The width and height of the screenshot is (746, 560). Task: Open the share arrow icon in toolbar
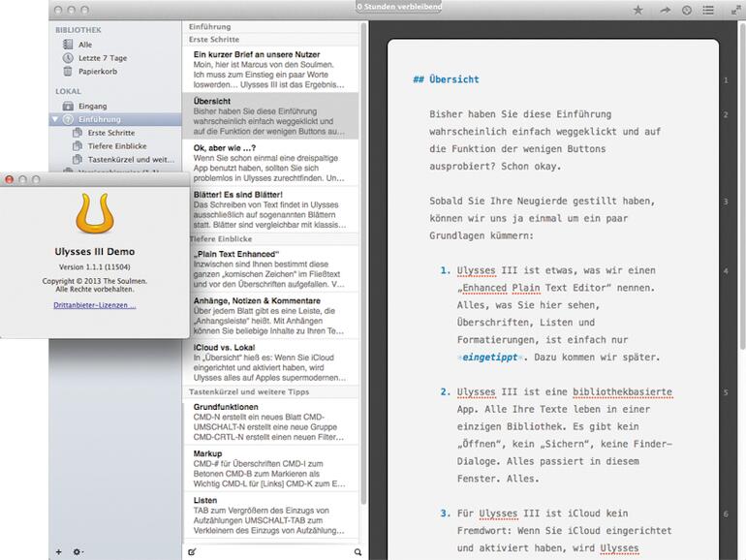pos(665,10)
